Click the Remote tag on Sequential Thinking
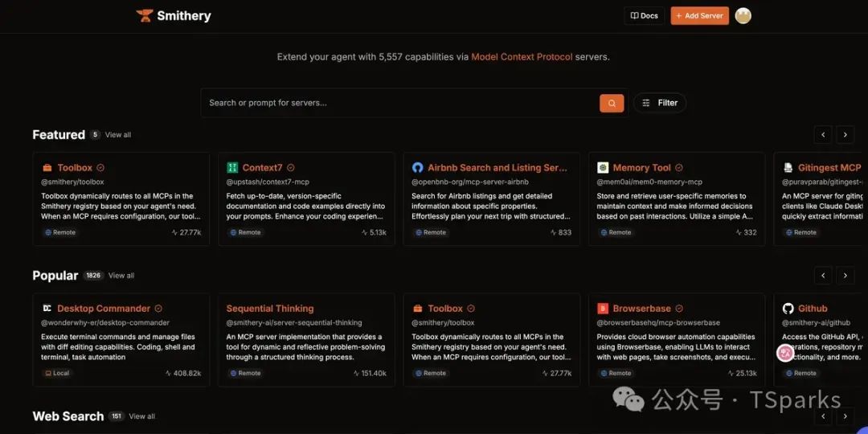868x434 pixels. tap(244, 373)
